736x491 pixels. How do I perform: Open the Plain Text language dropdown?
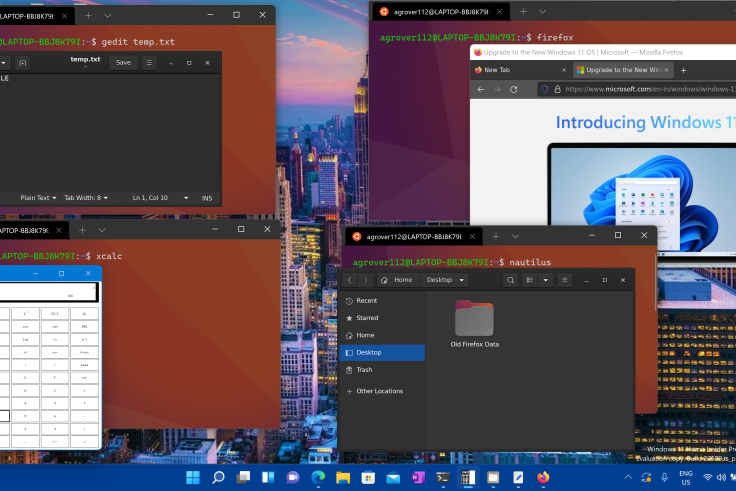pyautogui.click(x=38, y=198)
